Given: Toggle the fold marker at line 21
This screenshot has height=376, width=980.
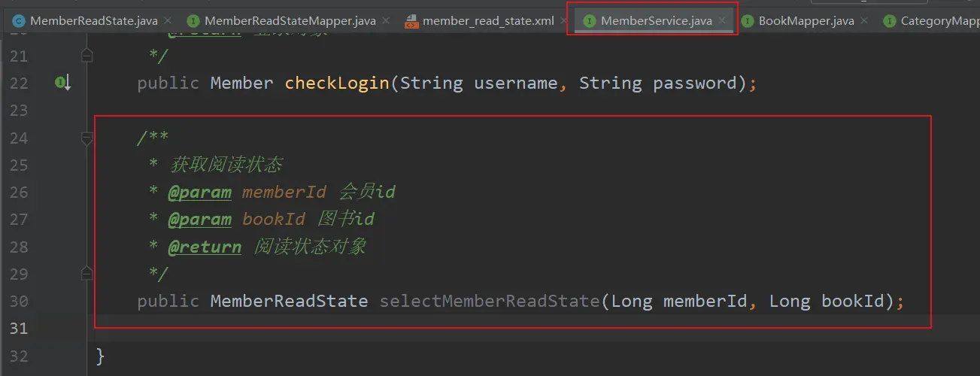Looking at the screenshot, I should (87, 55).
